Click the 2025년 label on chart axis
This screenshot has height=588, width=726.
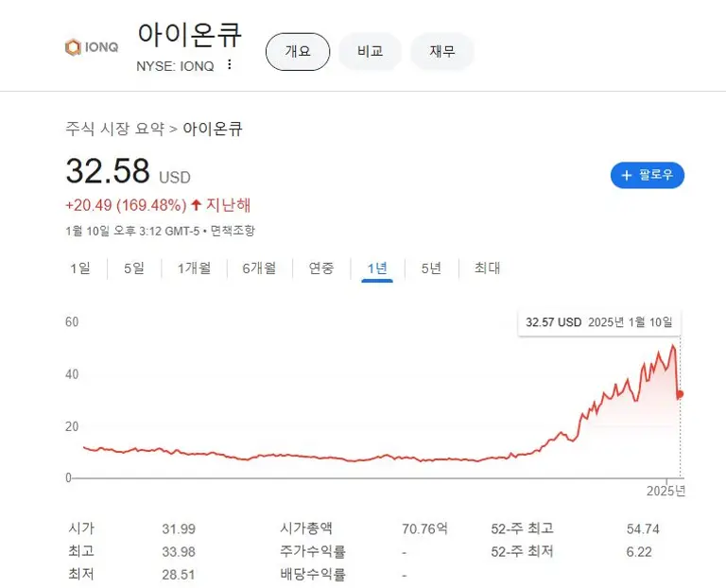665,490
